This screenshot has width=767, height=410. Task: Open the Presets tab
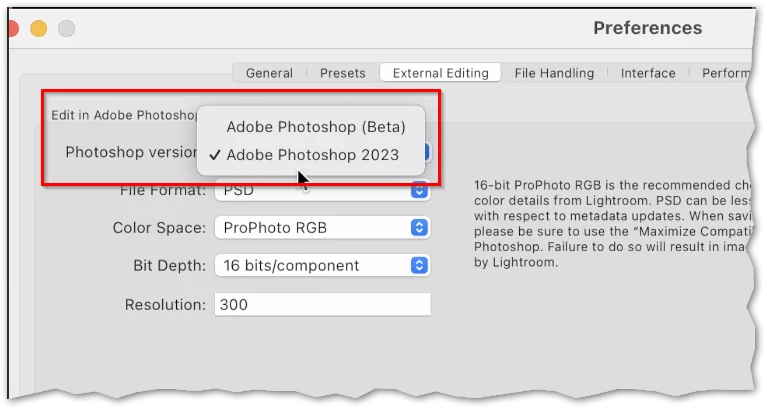[x=342, y=73]
